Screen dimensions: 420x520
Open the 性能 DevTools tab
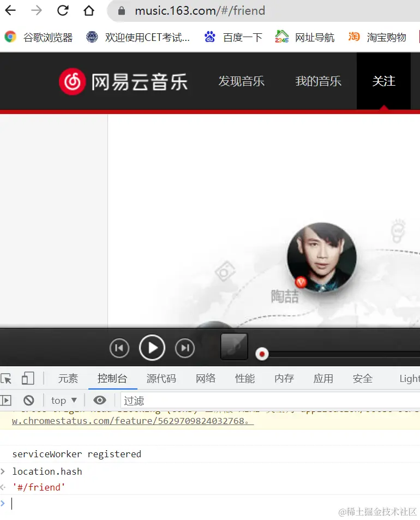(x=245, y=378)
